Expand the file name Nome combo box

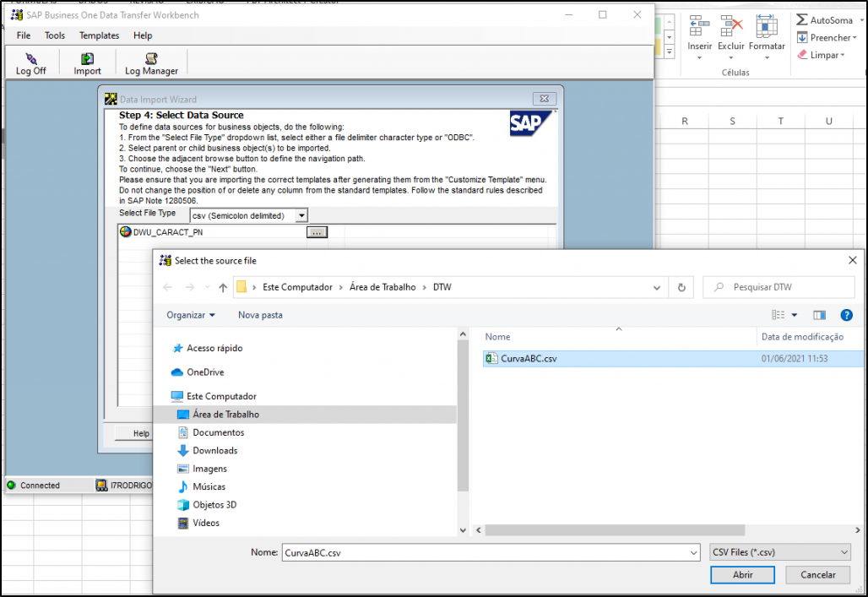[693, 552]
